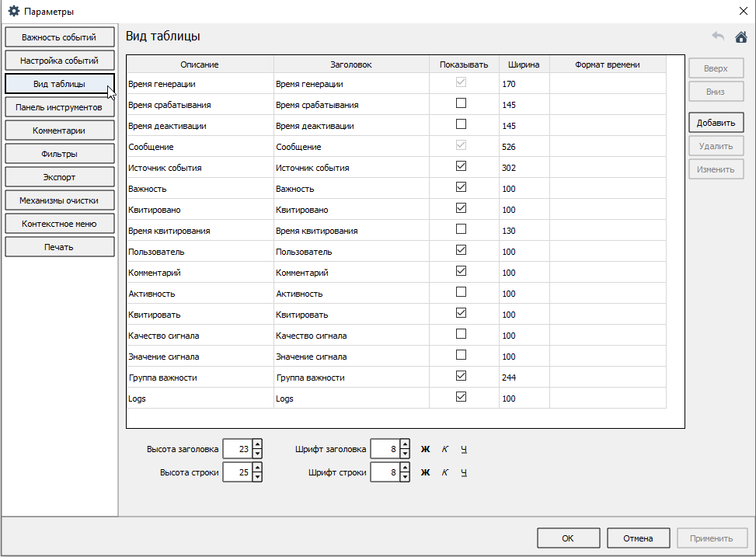Screen dimensions: 756x557
Task: Toggle bold for header font (Шрифт заголовка)
Action: [425, 449]
